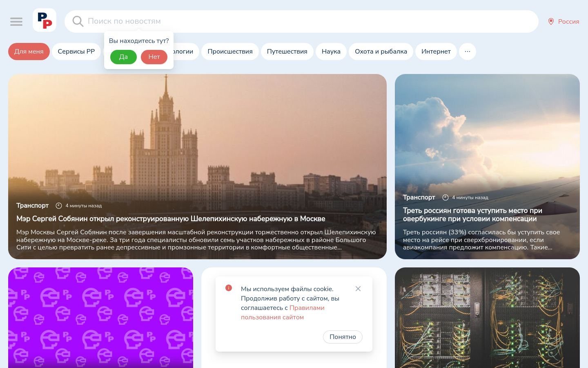This screenshot has width=588, height=368.
Task: Click Транспорт tag on overbooking article
Action: [419, 197]
